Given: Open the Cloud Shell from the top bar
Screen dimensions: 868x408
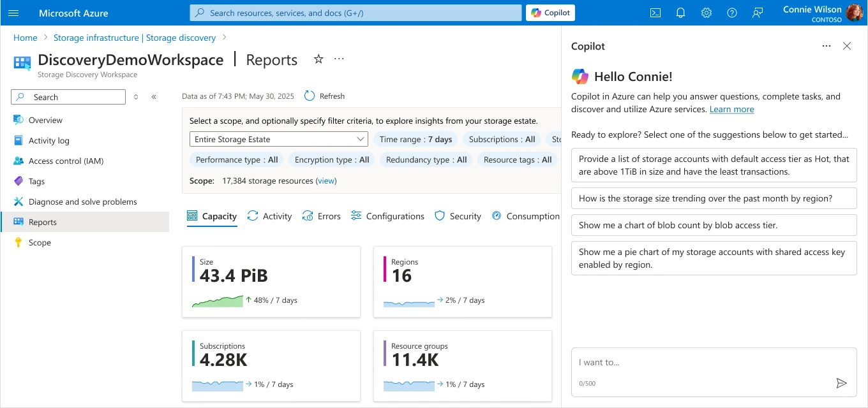Looking at the screenshot, I should click(x=655, y=12).
